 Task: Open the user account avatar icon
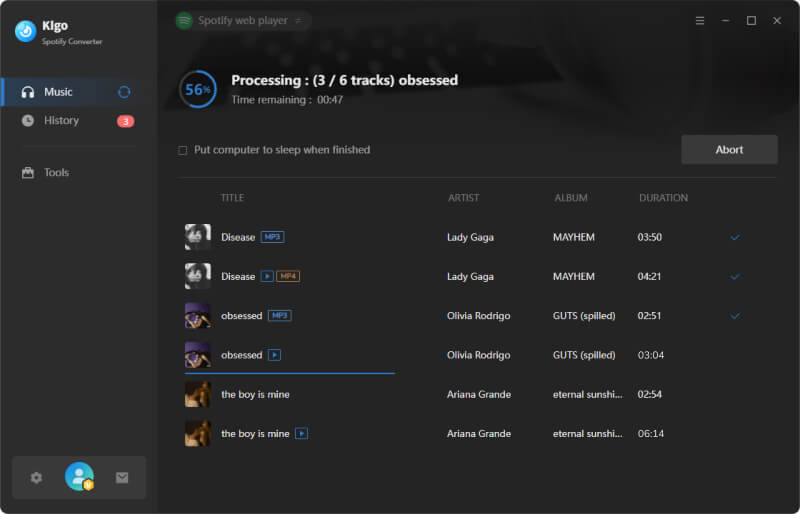tap(80, 477)
